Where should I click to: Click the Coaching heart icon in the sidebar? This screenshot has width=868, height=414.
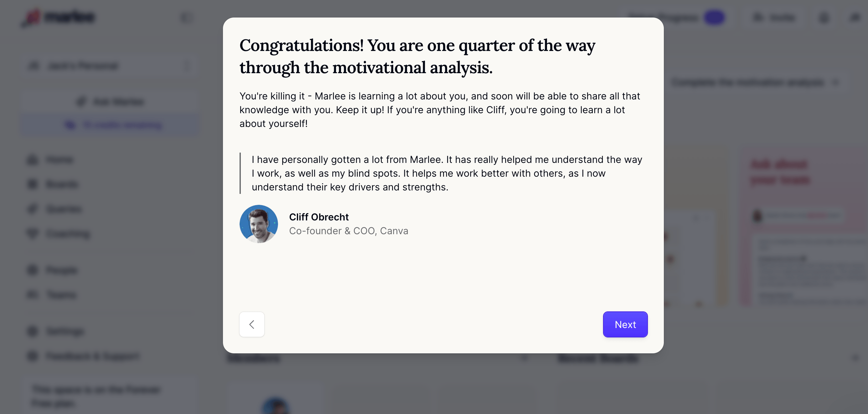click(x=32, y=233)
